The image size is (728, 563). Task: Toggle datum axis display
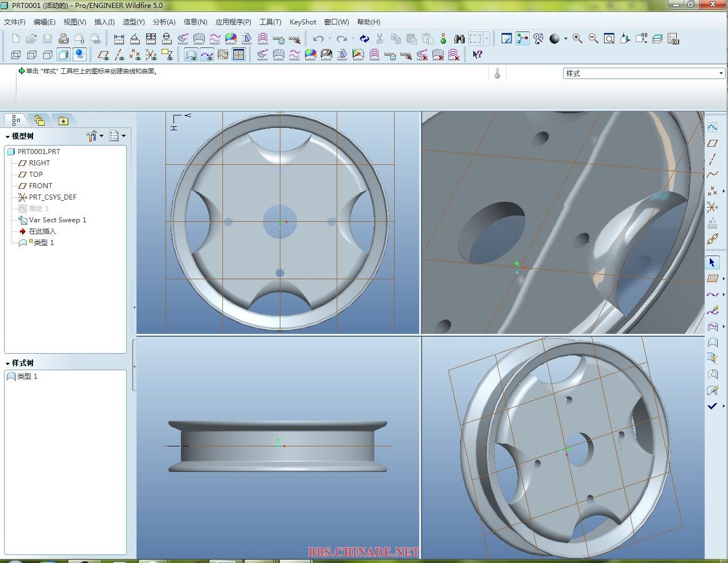pyautogui.click(x=119, y=55)
